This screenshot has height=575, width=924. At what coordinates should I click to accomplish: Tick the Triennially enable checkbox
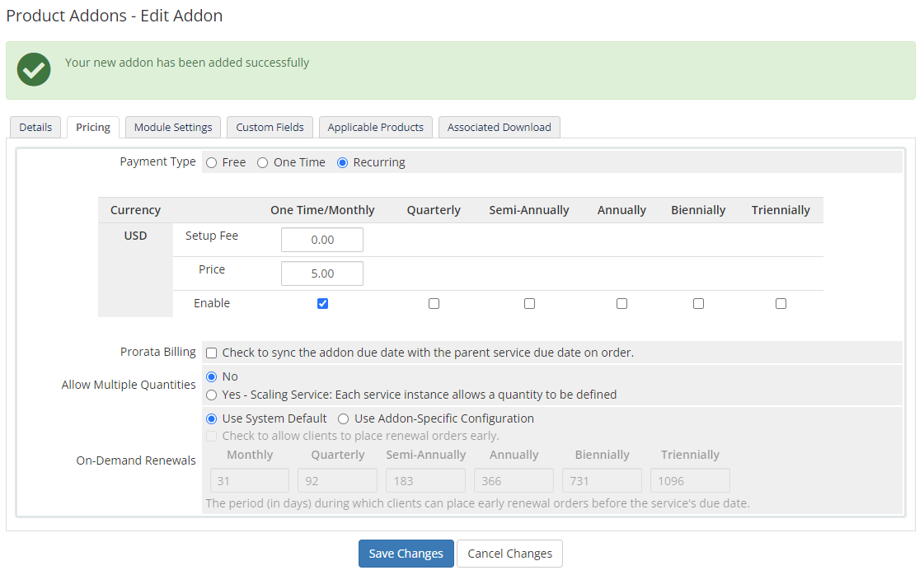781,304
